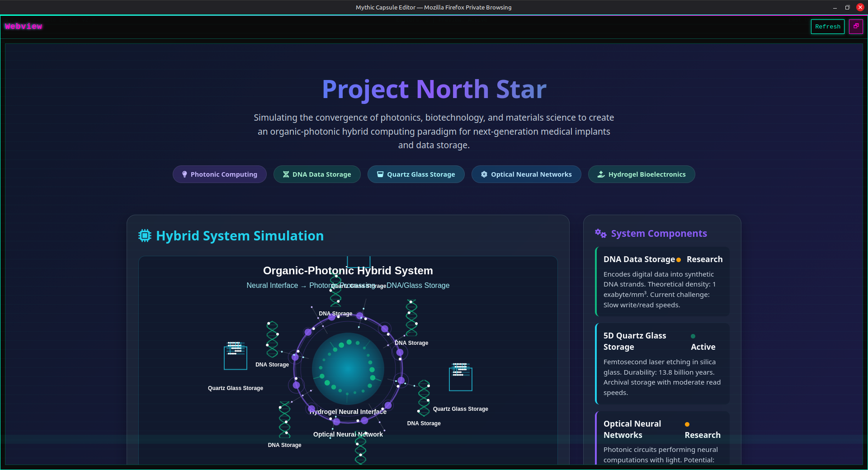Click the left Quartz Glass Storage block icon
This screenshot has height=470, width=868.
tap(235, 356)
